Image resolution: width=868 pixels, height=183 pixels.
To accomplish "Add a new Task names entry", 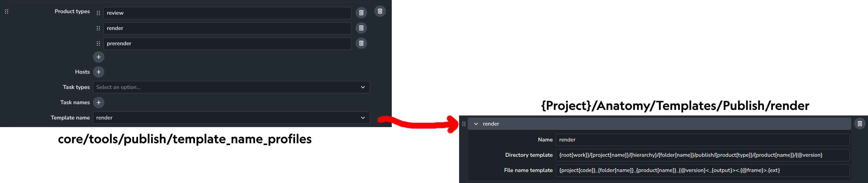I will [99, 103].
